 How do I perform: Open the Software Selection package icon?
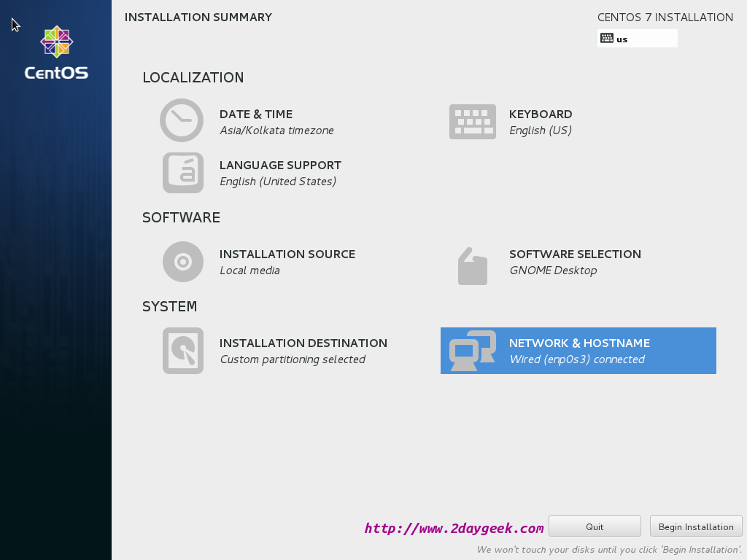(x=473, y=266)
